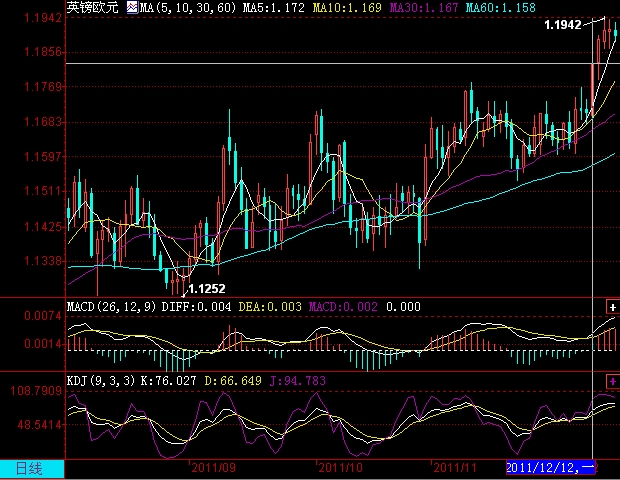Click the MA60:1.158 value
This screenshot has height=480, width=620.
(x=500, y=8)
